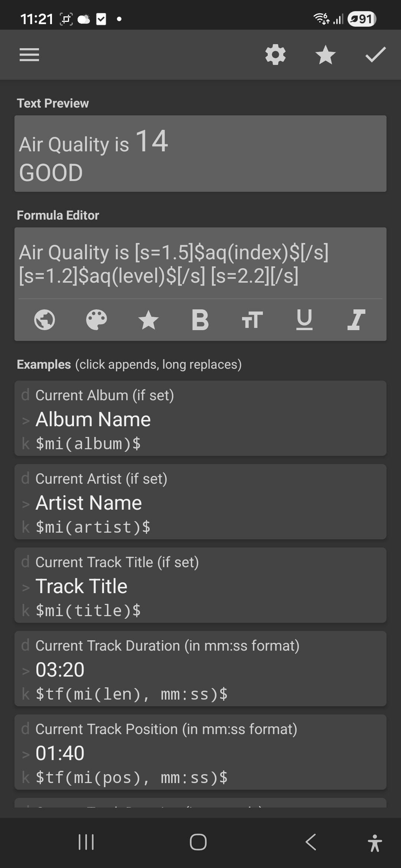This screenshot has height=868, width=401.
Task: Click inside the Formula Editor text field
Action: (x=200, y=264)
